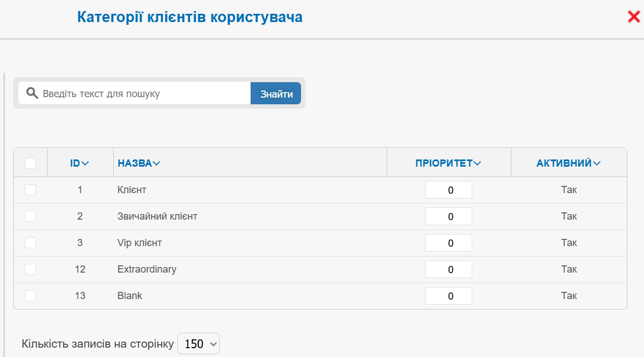Toggle the select-all header checkbox
Viewport: 644px width, 357px height.
click(x=30, y=163)
